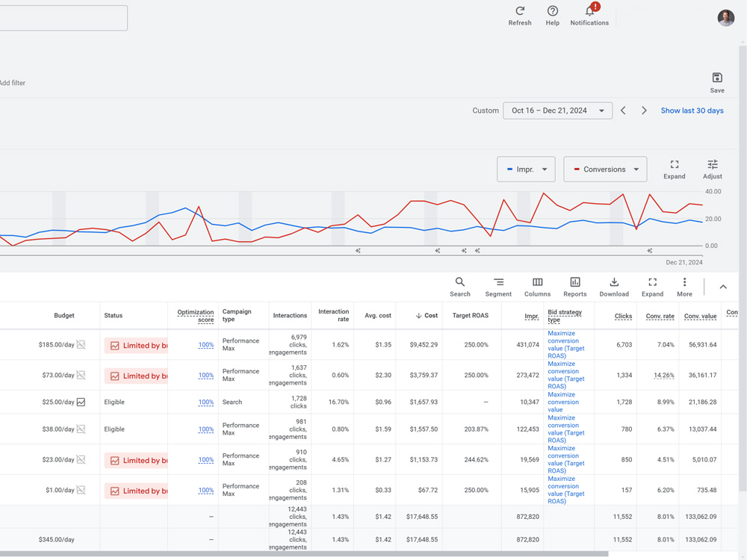
Task: Click the horizontal scrollbar at bottom
Action: click(304, 554)
